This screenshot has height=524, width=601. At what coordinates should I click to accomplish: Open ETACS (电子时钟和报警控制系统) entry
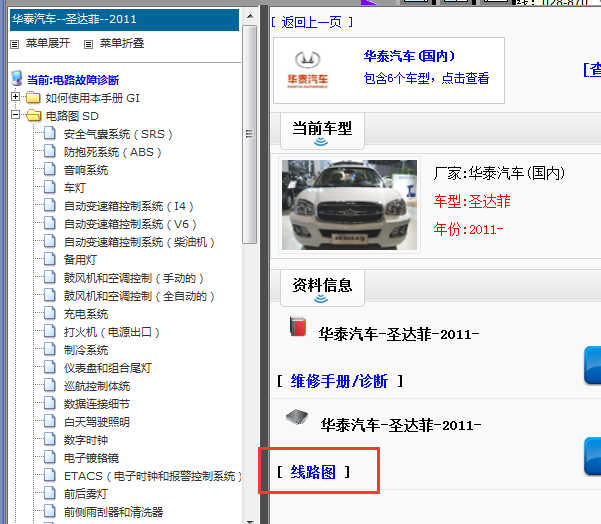tap(153, 476)
